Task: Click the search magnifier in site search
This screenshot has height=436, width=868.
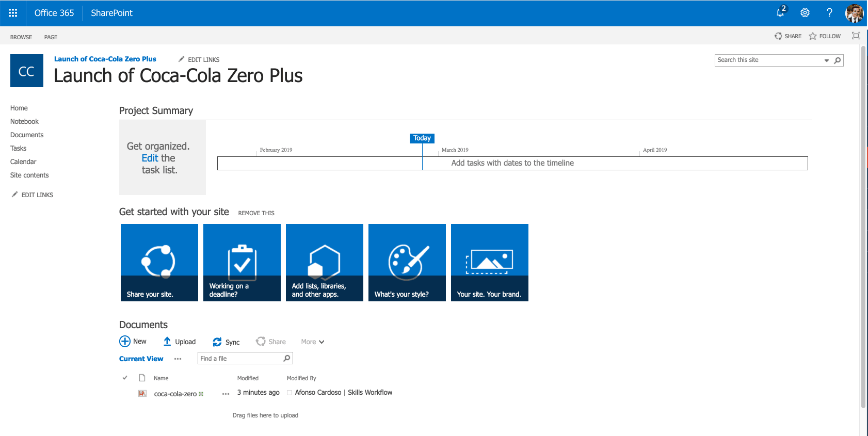Action: pos(837,60)
